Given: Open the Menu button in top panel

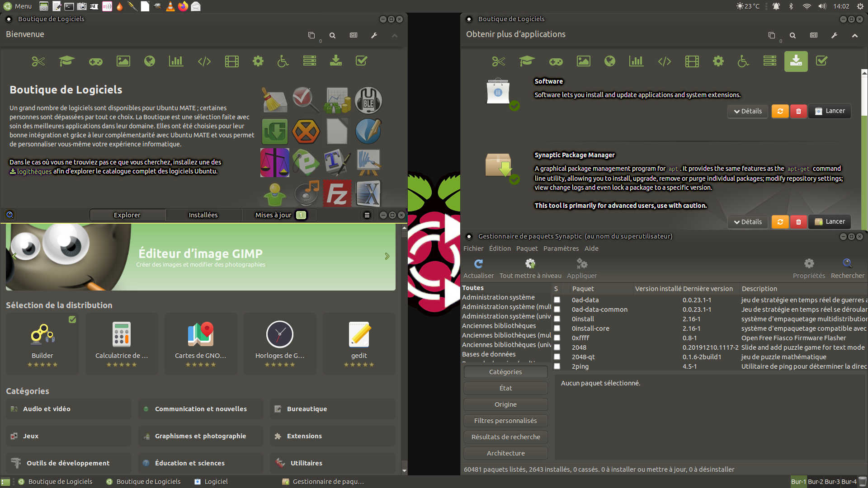Looking at the screenshot, I should 18,6.
